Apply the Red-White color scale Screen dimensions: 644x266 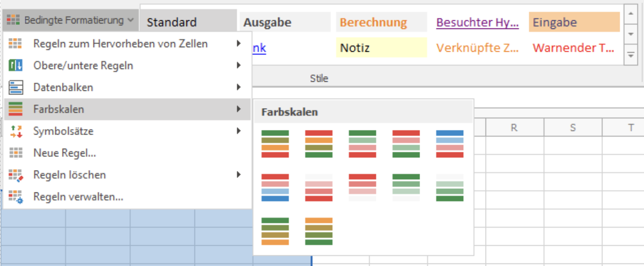[363, 187]
